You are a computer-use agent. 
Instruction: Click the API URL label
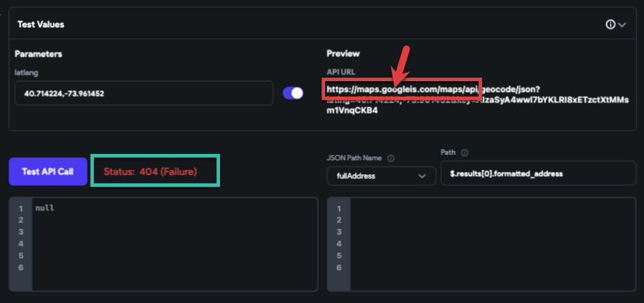[341, 72]
